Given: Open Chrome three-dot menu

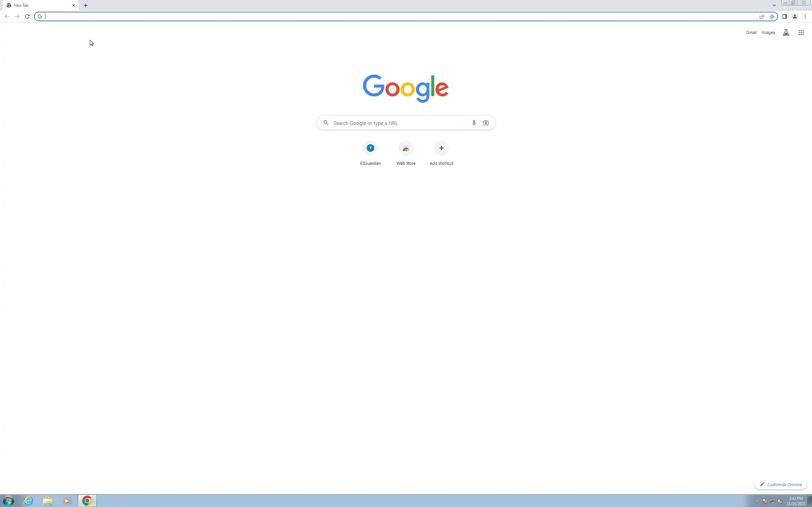Looking at the screenshot, I should [805, 16].
